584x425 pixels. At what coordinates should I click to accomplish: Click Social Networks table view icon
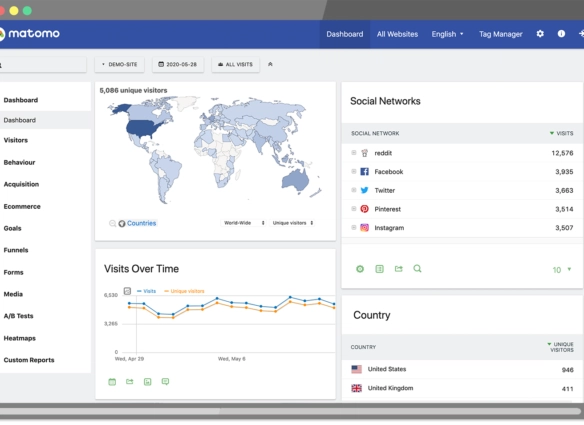pyautogui.click(x=380, y=269)
